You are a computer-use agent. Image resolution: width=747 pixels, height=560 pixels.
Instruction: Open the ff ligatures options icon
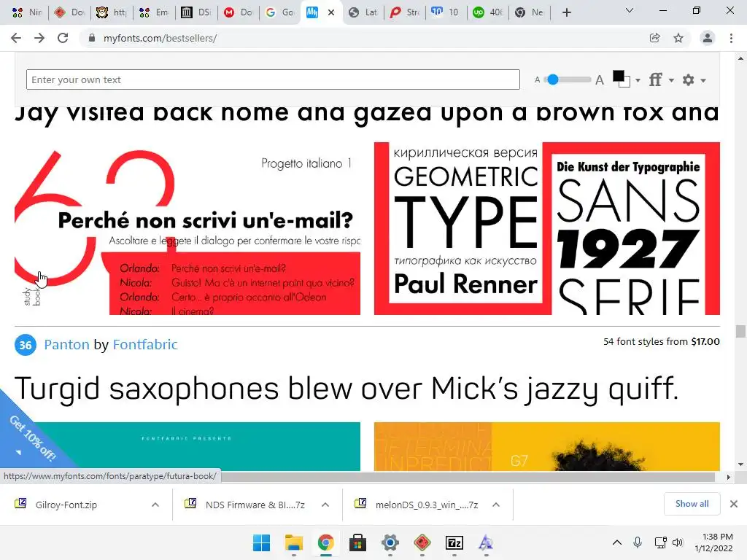pyautogui.click(x=656, y=79)
